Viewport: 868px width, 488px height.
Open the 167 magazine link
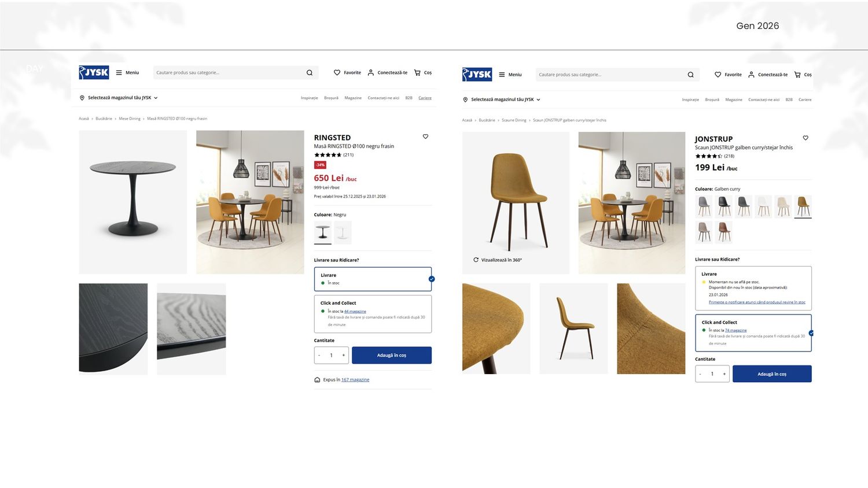355,380
